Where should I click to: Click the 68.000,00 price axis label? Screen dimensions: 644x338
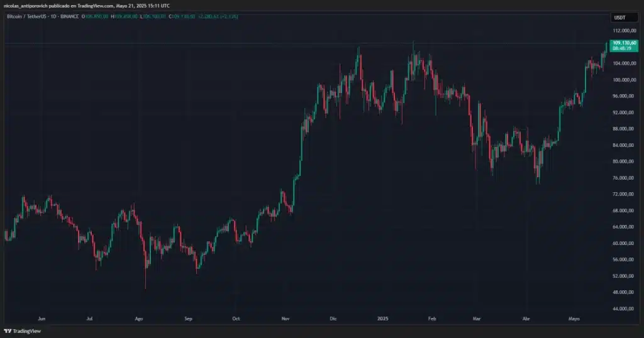pyautogui.click(x=625, y=210)
